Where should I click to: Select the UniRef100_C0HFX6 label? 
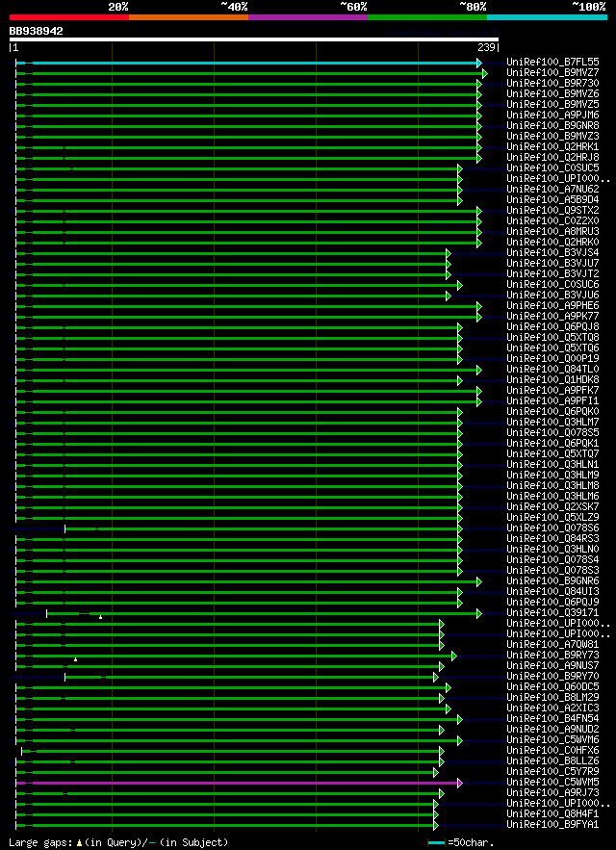(x=552, y=750)
